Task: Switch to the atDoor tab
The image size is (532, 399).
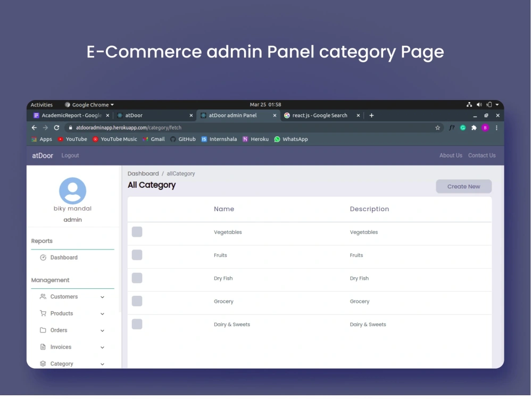Action: point(154,115)
